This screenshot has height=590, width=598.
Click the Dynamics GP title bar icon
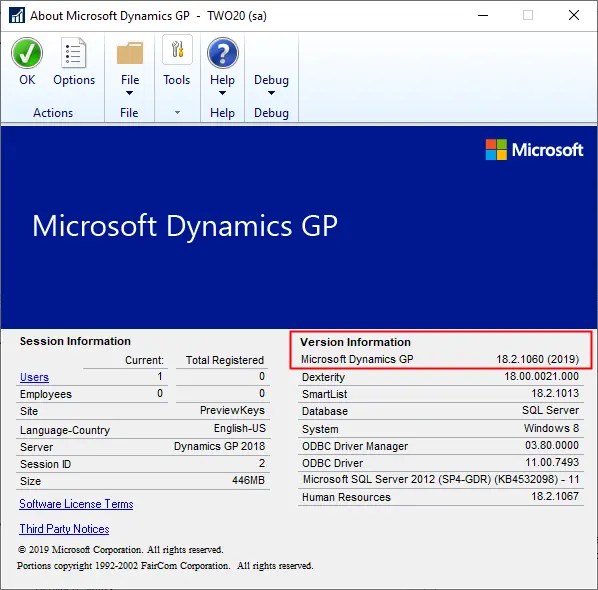coord(17,16)
